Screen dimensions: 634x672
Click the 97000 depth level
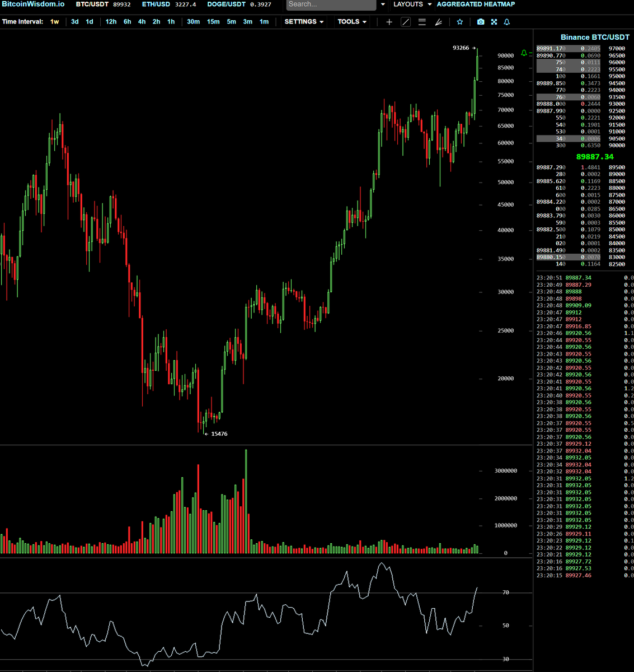617,49
